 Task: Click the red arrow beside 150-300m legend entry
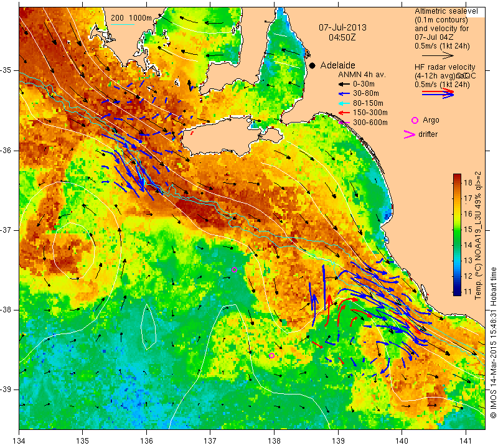pyautogui.click(x=343, y=113)
